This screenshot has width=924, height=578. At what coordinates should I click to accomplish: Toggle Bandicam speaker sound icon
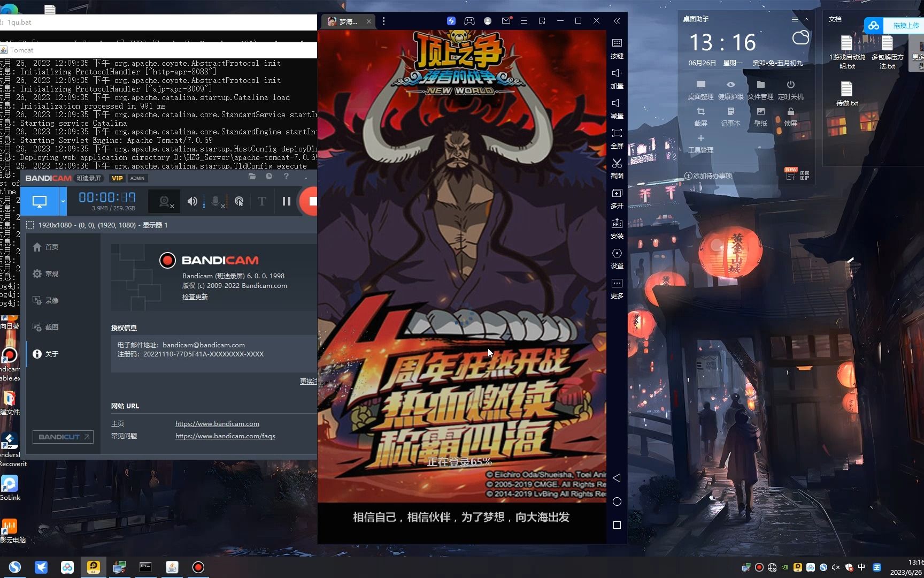pos(192,201)
